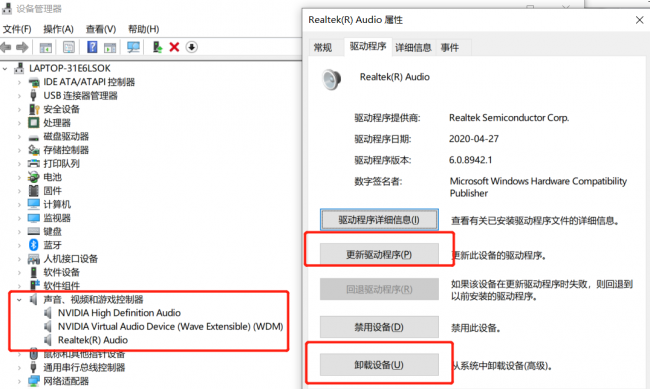The height and width of the screenshot is (389, 650).
Task: Click the 驱动程序详细信息(I) button
Action: [379, 219]
